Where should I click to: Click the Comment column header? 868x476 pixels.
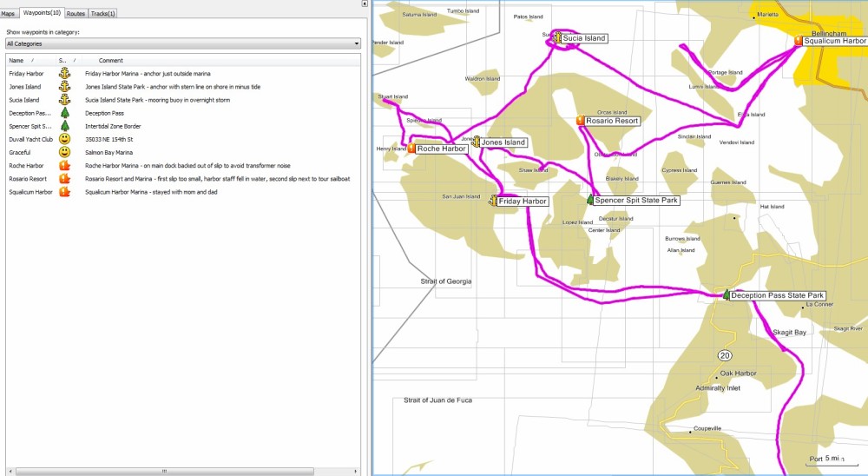(110, 60)
